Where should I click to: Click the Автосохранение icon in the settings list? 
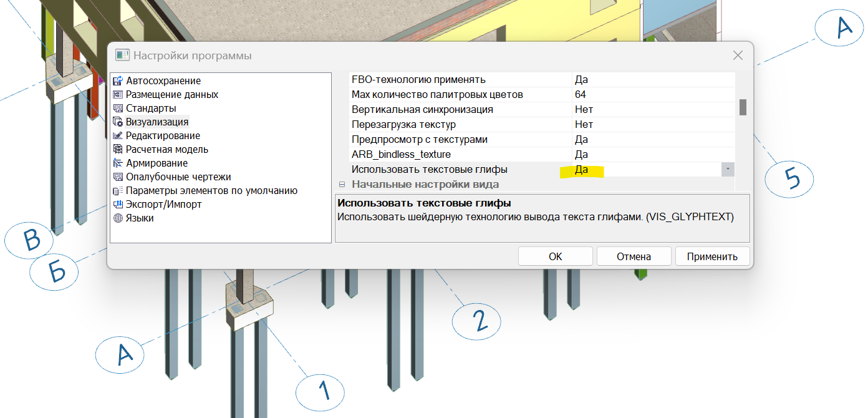coord(117,81)
